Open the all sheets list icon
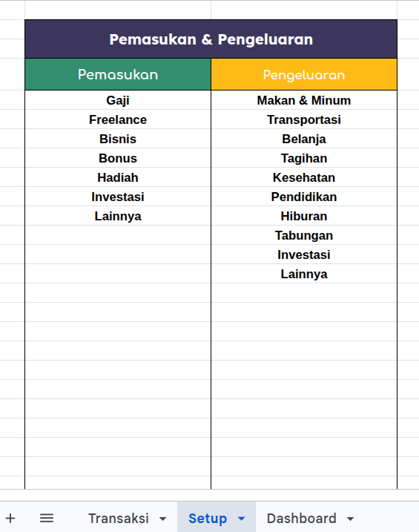This screenshot has width=419, height=532. coord(47,518)
